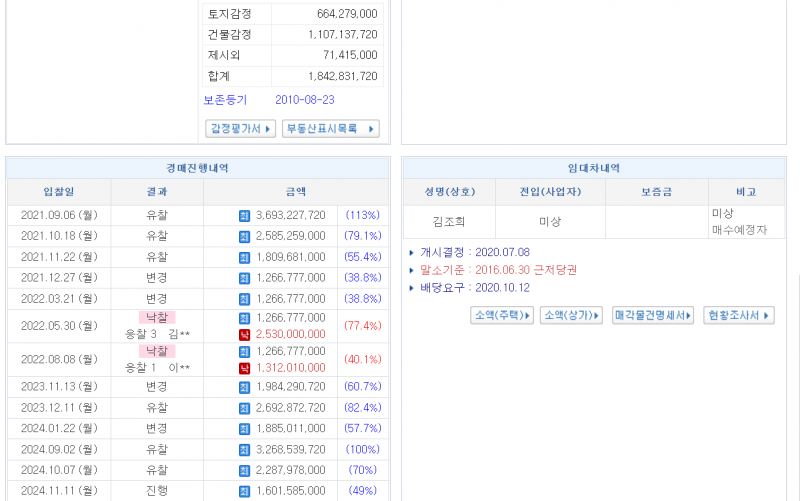Open the 부동산표시목록 property list button
The height and width of the screenshot is (501, 800).
tap(330, 129)
